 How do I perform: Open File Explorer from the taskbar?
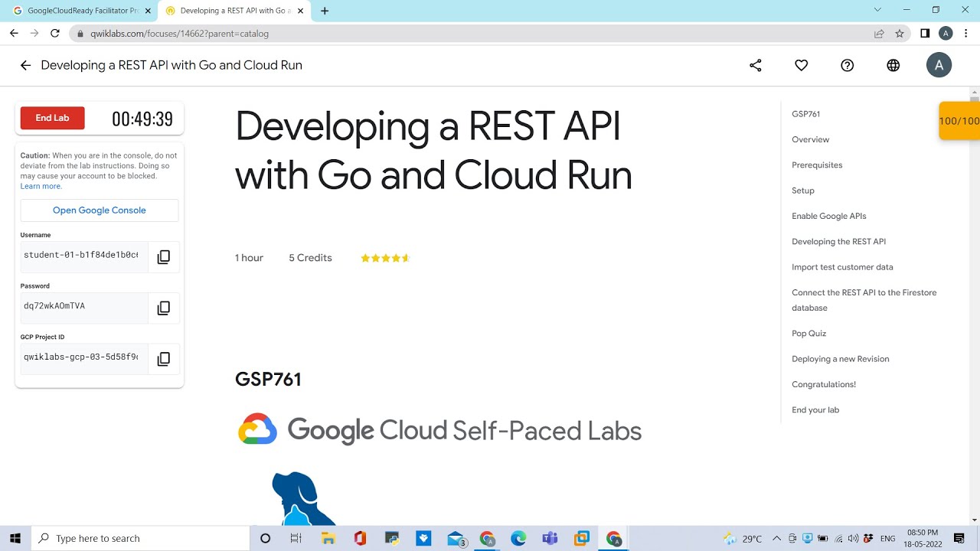click(x=328, y=539)
